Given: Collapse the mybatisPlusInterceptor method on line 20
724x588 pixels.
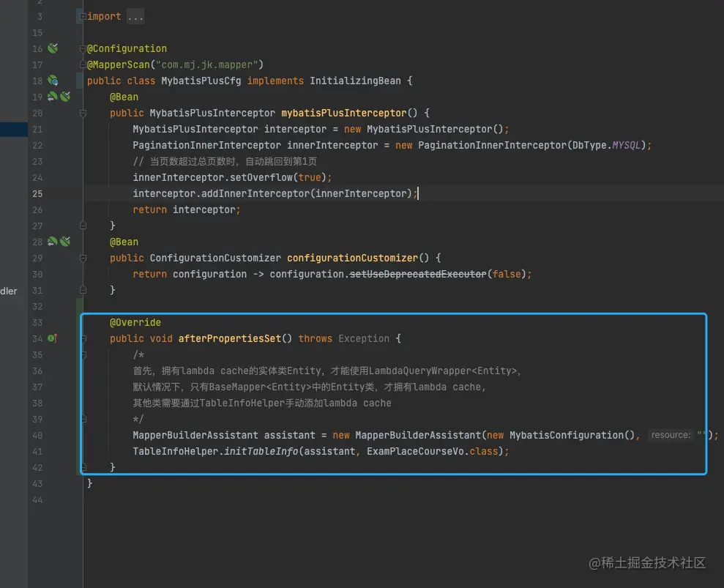Looking at the screenshot, I should click(83, 113).
